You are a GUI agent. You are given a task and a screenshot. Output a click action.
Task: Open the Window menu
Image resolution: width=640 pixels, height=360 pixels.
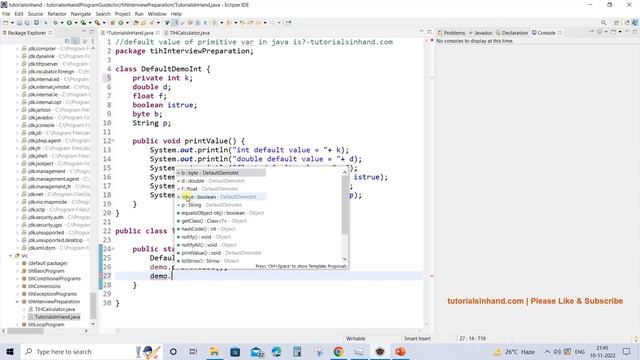pyautogui.click(x=157, y=14)
